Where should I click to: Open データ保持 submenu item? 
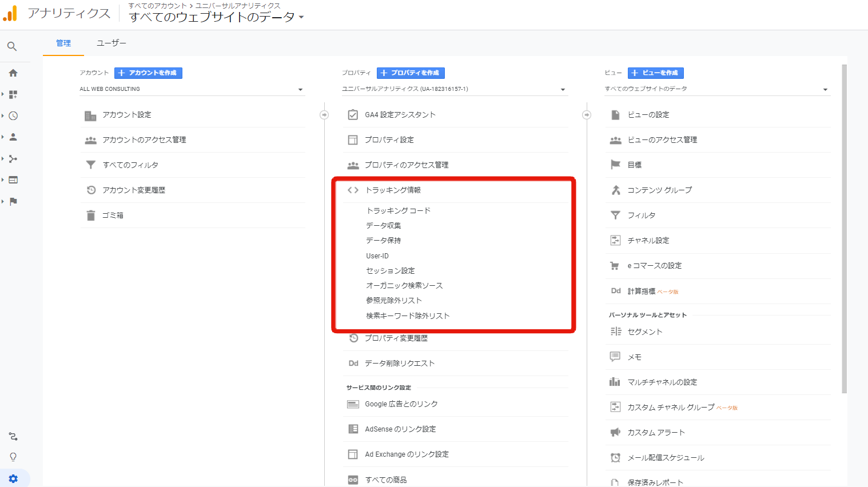[x=384, y=241]
